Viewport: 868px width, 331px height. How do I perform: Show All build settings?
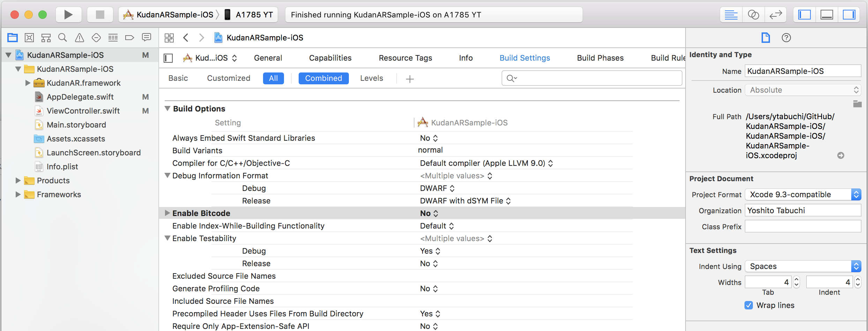coord(274,78)
